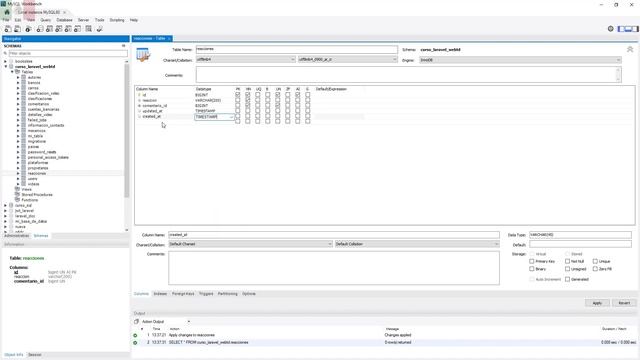Click the schemas refresh icon in Navigator
Screen dimensions: 640x360
point(124,46)
